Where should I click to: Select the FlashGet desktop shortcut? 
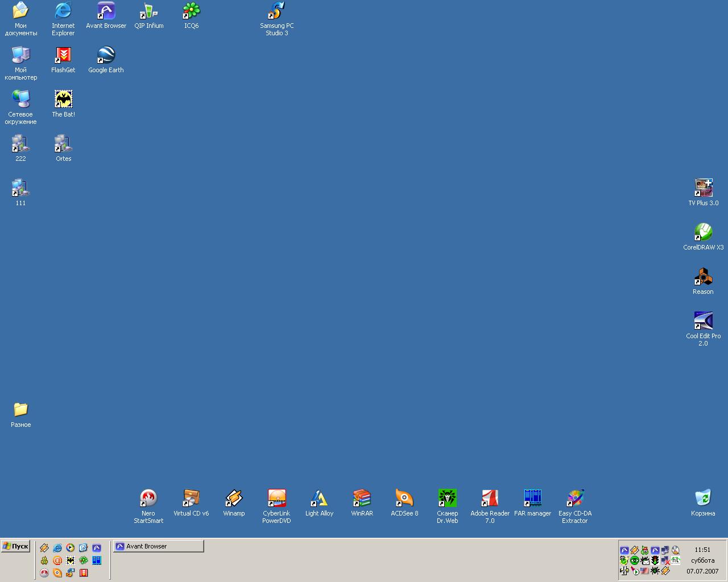click(x=63, y=60)
